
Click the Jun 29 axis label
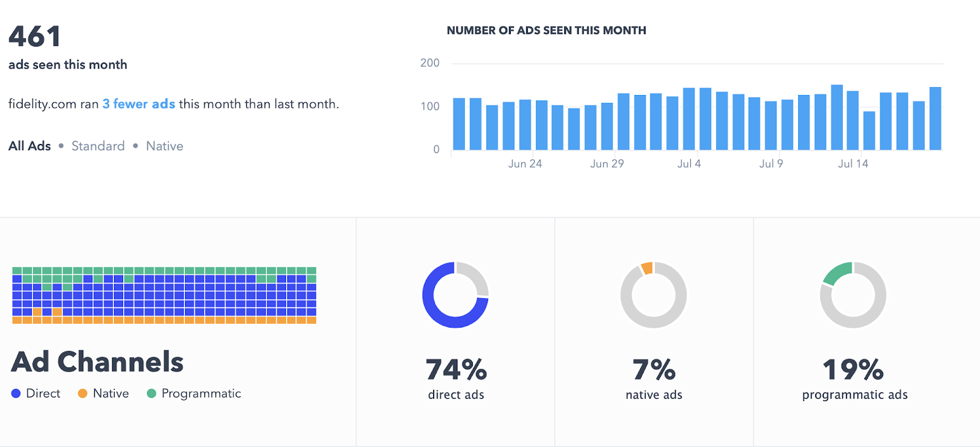click(607, 163)
